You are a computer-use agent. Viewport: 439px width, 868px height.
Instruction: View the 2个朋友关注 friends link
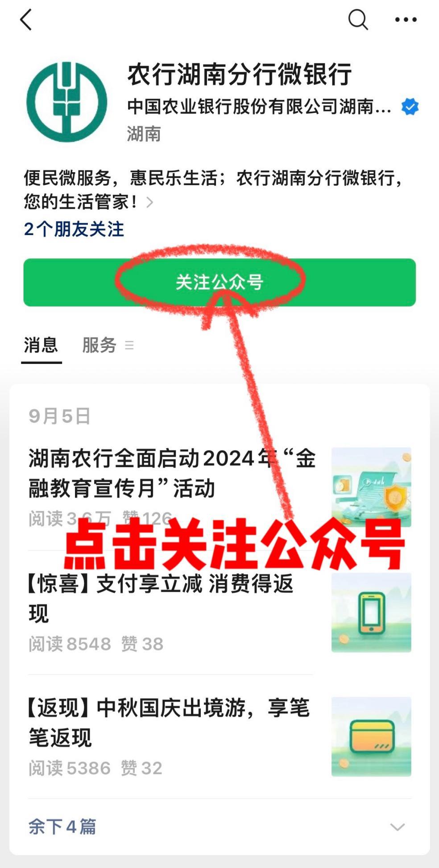click(74, 229)
